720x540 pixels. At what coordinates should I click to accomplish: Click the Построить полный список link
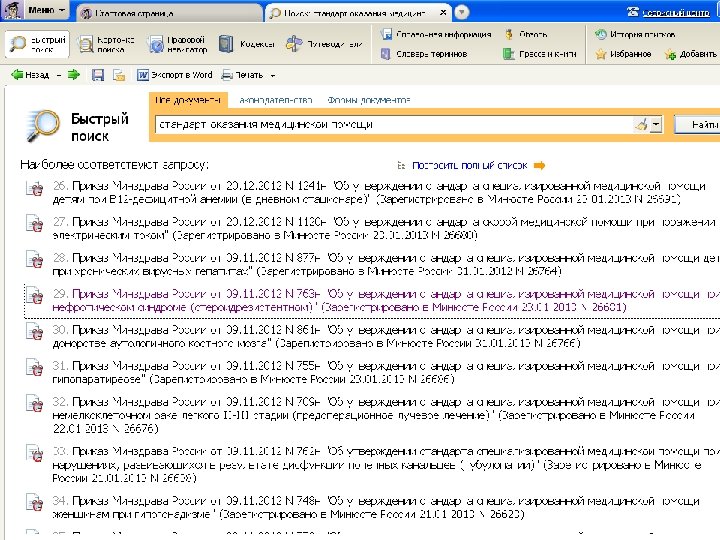pos(469,165)
